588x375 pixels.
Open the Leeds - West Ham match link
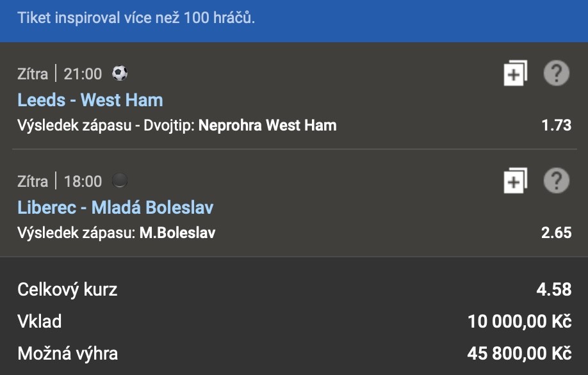pos(90,100)
